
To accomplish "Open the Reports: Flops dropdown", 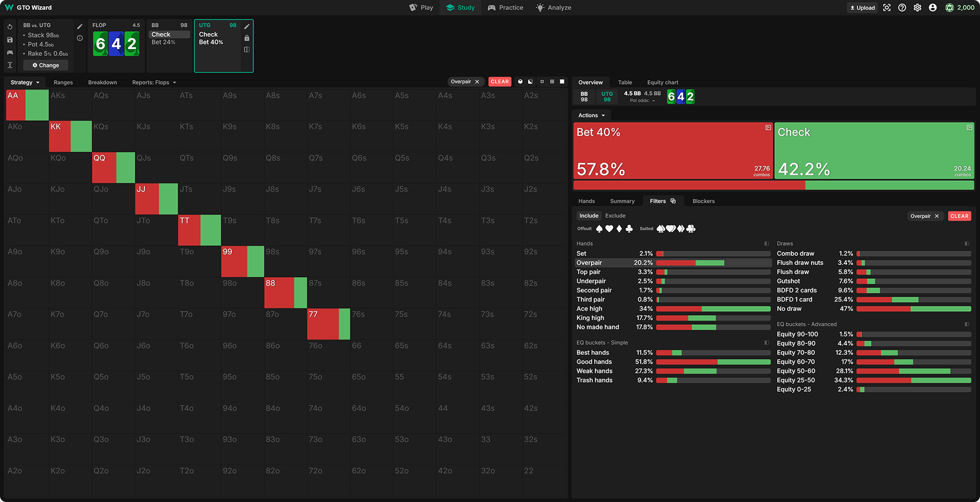I will click(x=154, y=82).
